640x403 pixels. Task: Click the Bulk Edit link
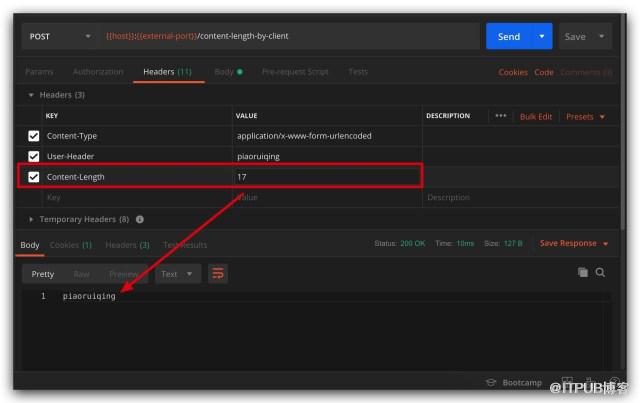pyautogui.click(x=536, y=117)
